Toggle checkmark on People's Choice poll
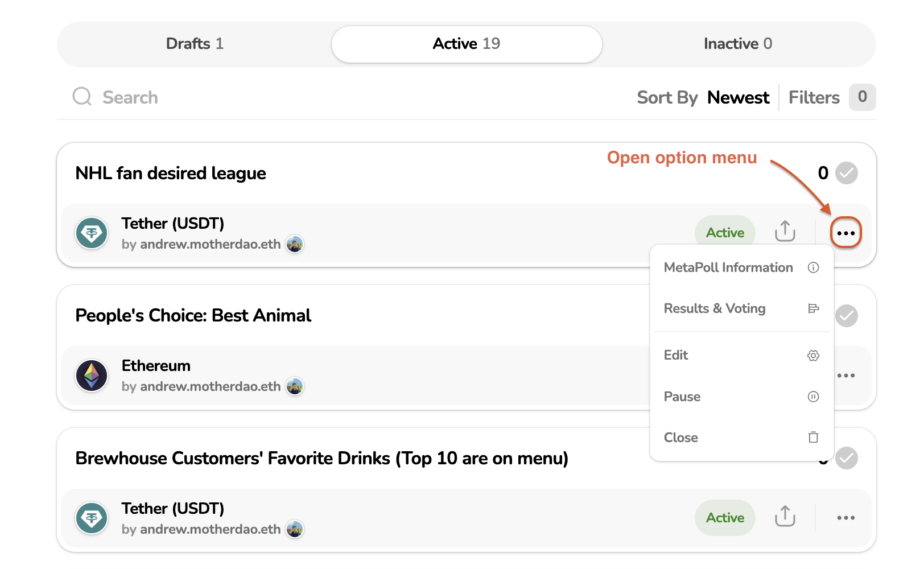924x569 pixels. click(846, 315)
